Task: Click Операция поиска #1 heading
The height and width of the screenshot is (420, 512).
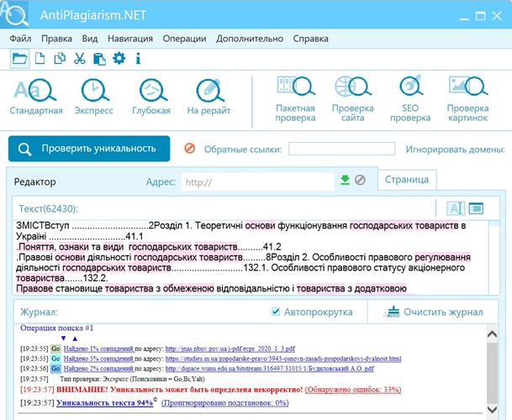Action: point(57,328)
